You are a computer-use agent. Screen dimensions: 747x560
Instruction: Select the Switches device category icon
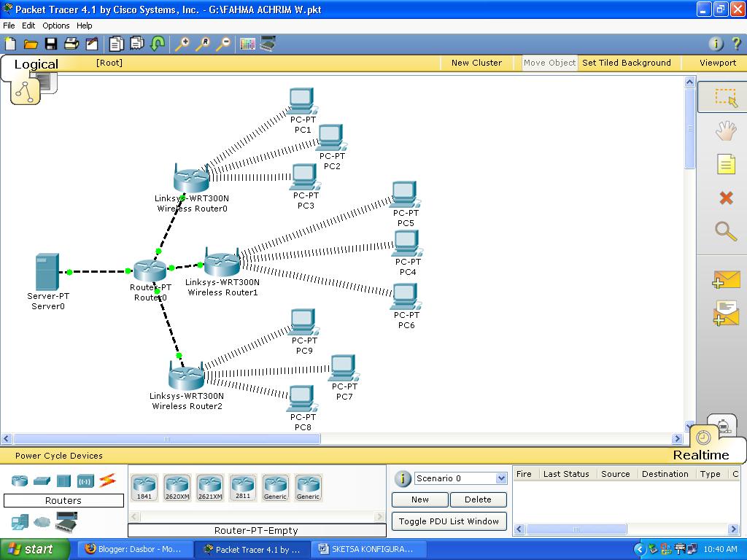(x=42, y=481)
